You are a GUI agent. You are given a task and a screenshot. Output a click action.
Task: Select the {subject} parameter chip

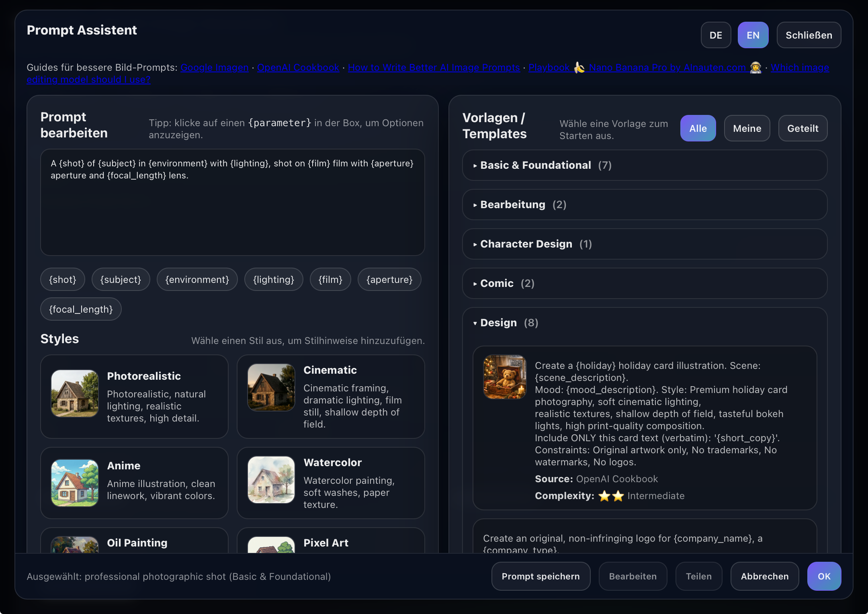pos(121,279)
